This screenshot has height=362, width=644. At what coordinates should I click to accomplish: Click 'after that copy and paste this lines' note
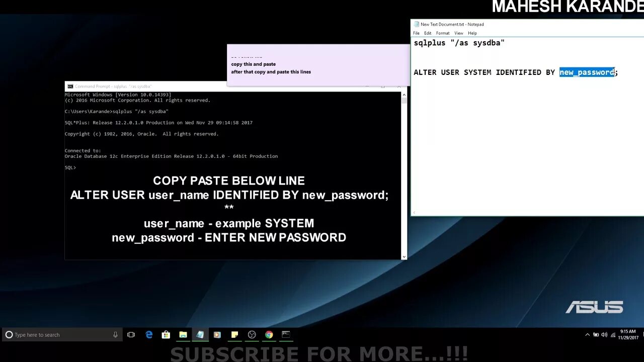pos(271,72)
